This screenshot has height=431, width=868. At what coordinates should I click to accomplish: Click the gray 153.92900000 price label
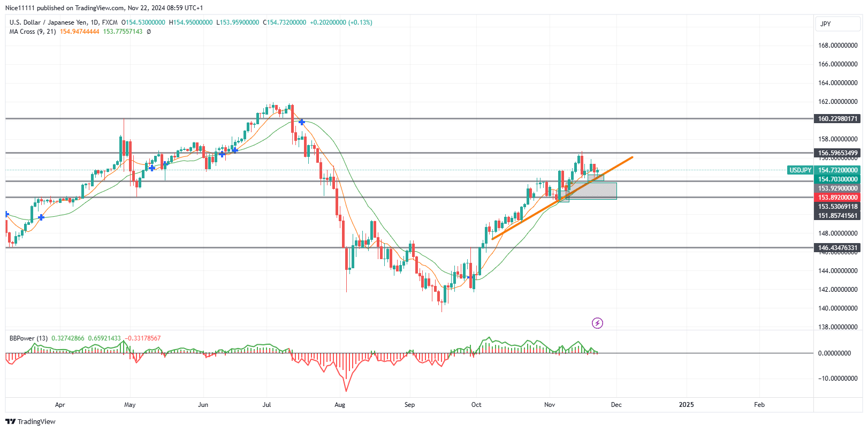[837, 188]
